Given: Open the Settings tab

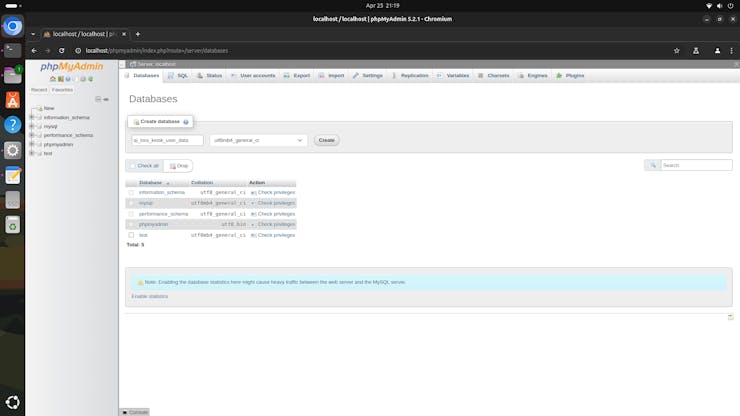Looking at the screenshot, I should (368, 76).
